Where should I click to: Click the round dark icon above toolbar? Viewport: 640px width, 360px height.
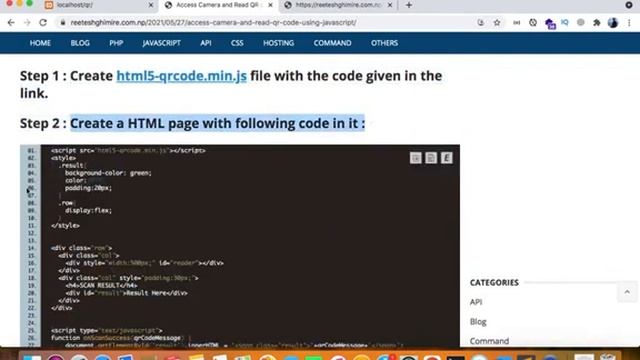coord(629,5)
